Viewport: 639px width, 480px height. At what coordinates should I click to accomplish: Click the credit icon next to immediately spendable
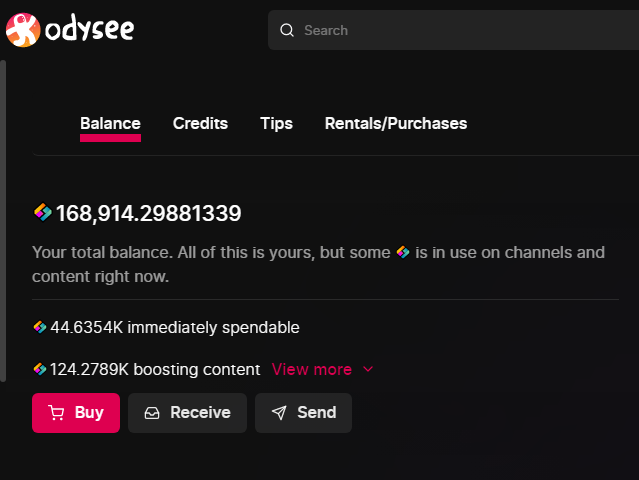point(40,327)
